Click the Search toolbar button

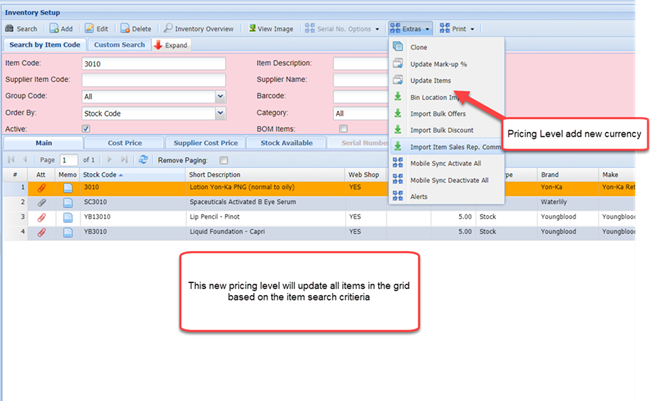pyautogui.click(x=21, y=29)
